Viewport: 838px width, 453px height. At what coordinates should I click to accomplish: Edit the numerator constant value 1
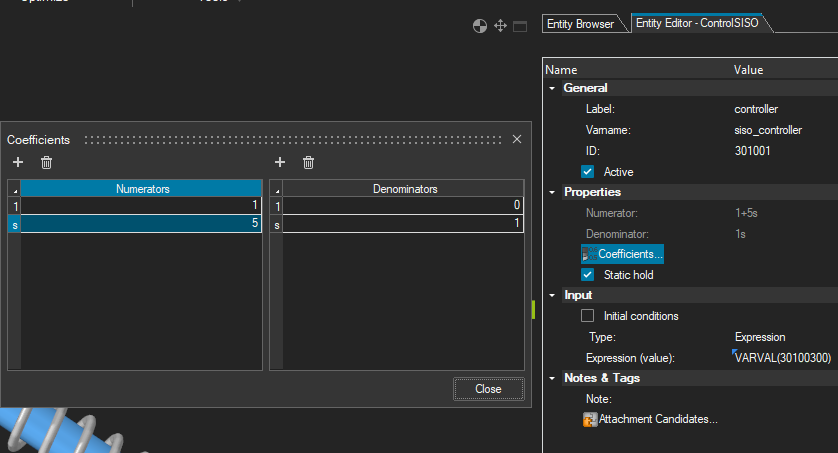tap(141, 205)
